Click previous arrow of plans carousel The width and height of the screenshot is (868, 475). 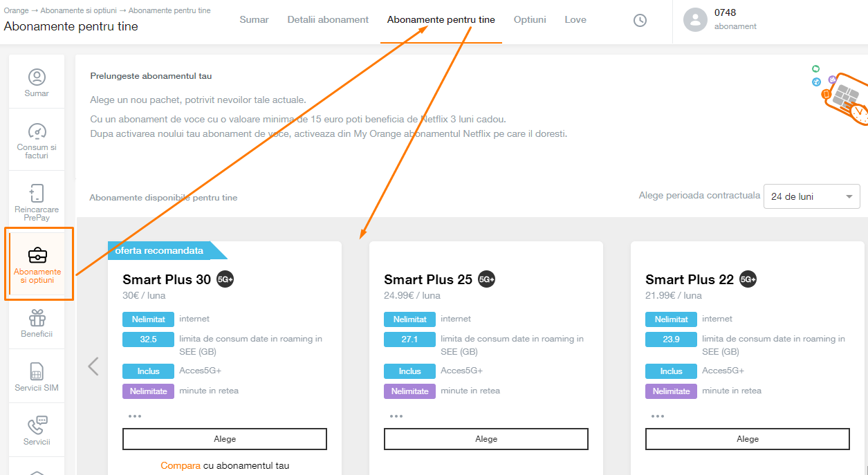pos(93,366)
